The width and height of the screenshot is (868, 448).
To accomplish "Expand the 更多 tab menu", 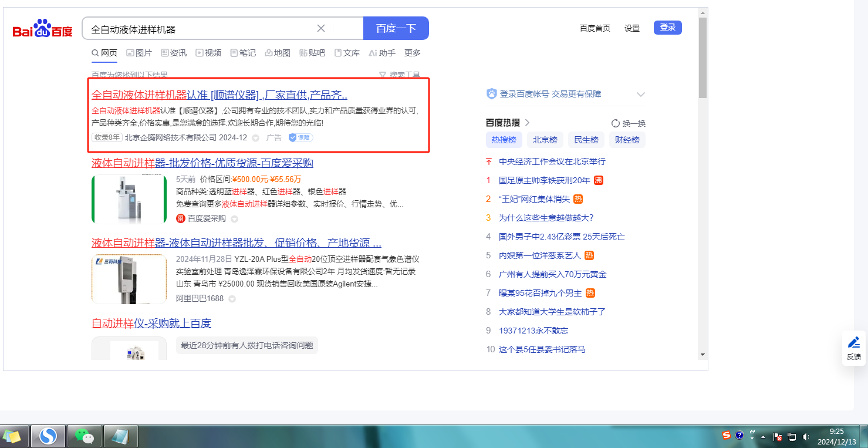I will (413, 53).
